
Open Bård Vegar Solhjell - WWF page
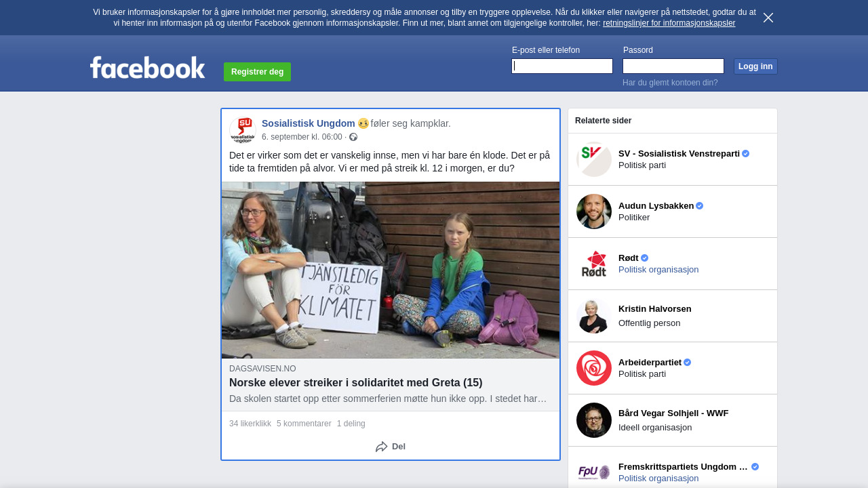pos(673,413)
